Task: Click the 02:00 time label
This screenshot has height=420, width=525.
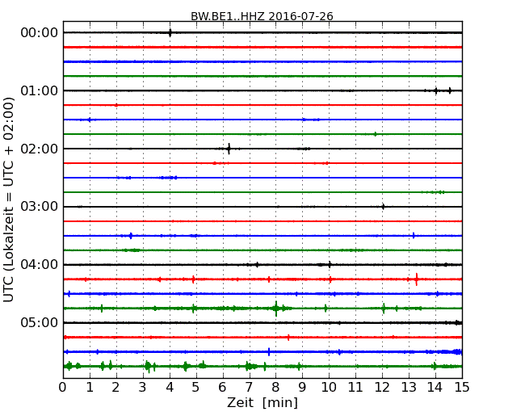Action: click(x=40, y=149)
